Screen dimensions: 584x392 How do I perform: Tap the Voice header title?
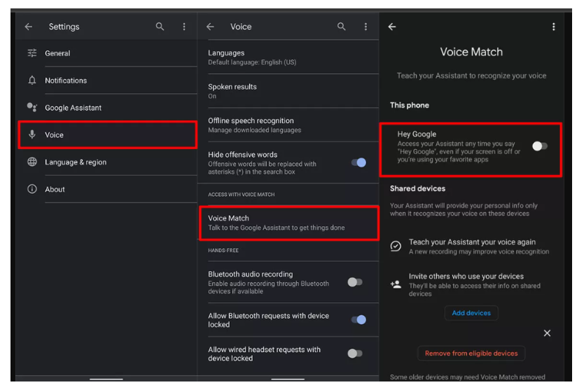(x=241, y=27)
